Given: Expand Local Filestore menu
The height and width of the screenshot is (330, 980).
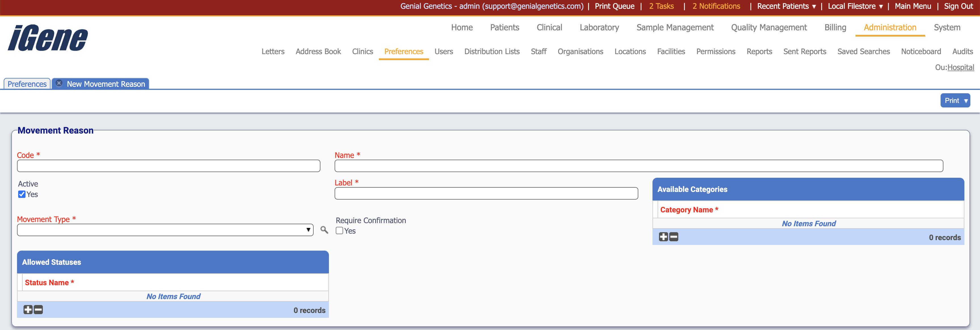Looking at the screenshot, I should [x=855, y=6].
